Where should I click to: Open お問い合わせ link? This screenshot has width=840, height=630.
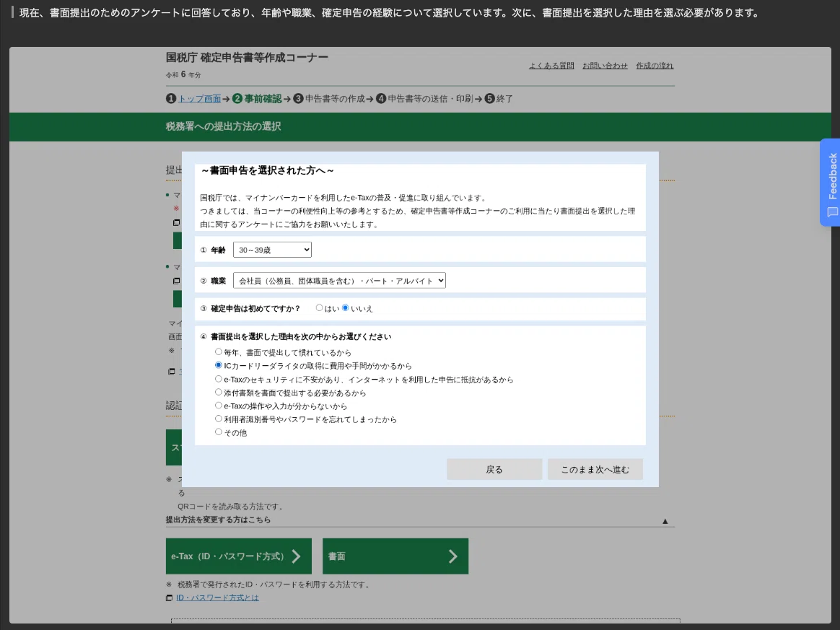(x=605, y=66)
